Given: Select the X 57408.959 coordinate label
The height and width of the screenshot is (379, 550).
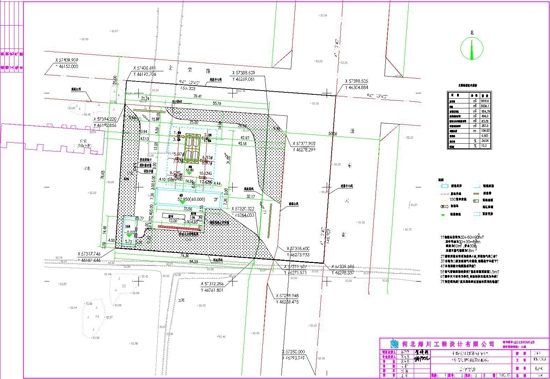Looking at the screenshot, I should (x=67, y=60).
